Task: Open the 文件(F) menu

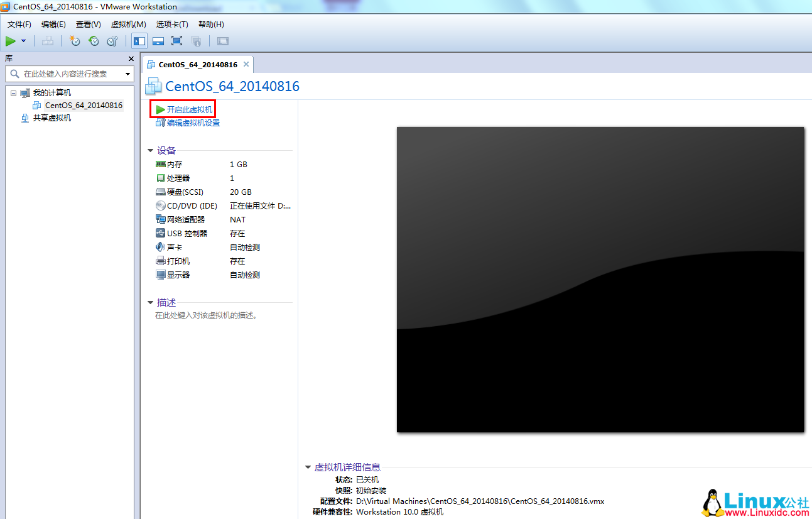Action: click(x=19, y=24)
